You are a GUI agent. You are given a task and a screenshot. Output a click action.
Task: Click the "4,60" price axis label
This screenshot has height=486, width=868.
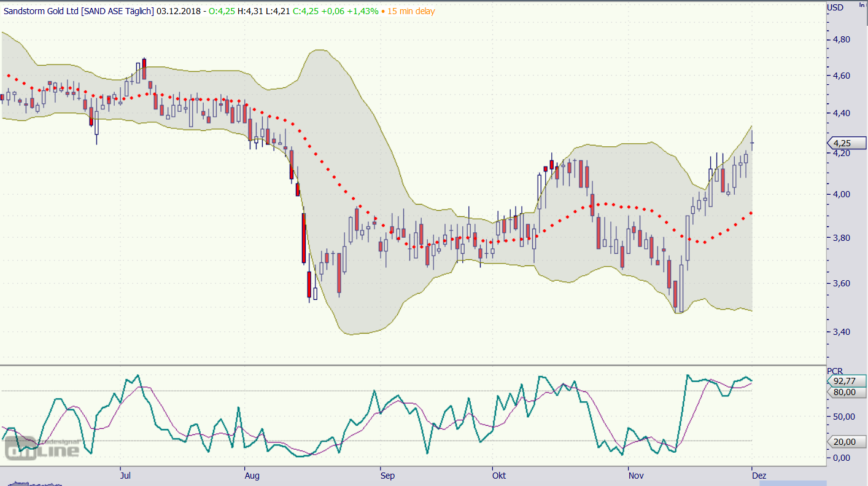point(841,76)
